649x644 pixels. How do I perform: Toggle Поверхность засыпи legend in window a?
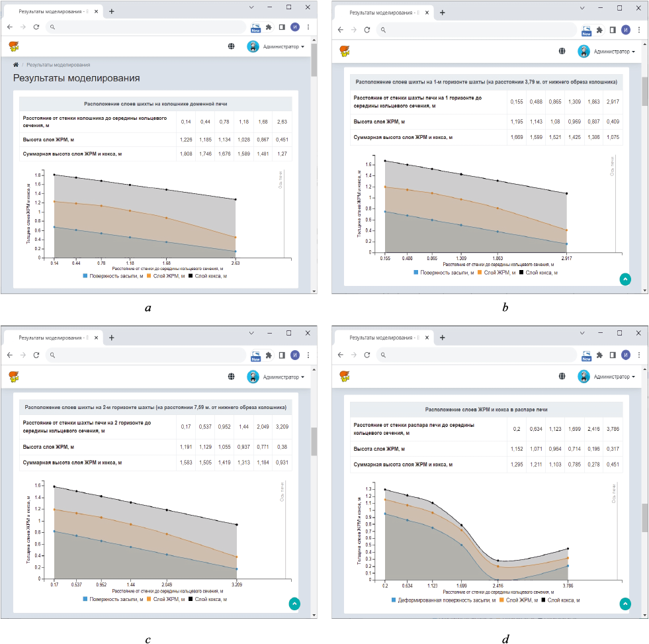[x=113, y=276]
